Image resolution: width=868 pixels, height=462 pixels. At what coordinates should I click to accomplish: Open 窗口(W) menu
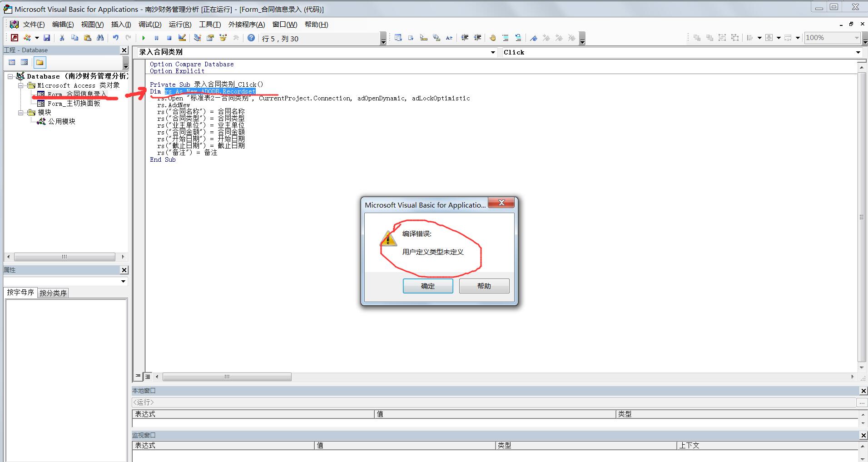[285, 25]
